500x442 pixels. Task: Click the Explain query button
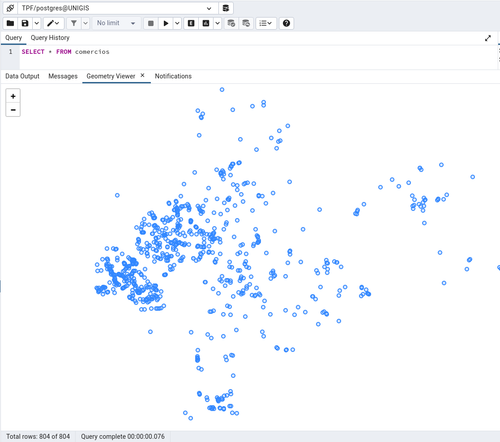tap(191, 23)
